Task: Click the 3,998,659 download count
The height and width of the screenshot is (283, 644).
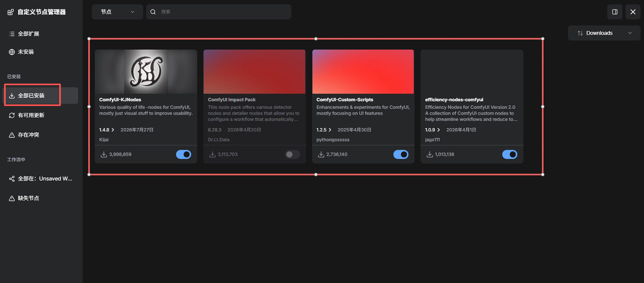Action: [120, 154]
